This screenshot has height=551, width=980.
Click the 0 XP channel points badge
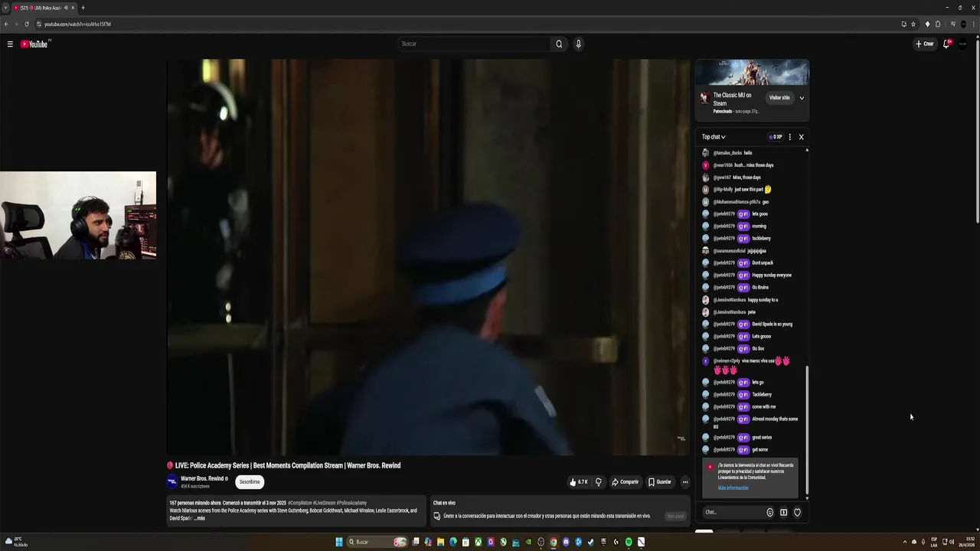pos(776,137)
